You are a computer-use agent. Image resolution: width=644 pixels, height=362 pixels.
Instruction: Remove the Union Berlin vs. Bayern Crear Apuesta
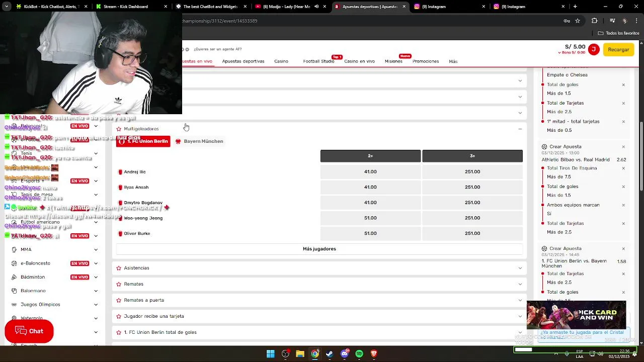623,249
